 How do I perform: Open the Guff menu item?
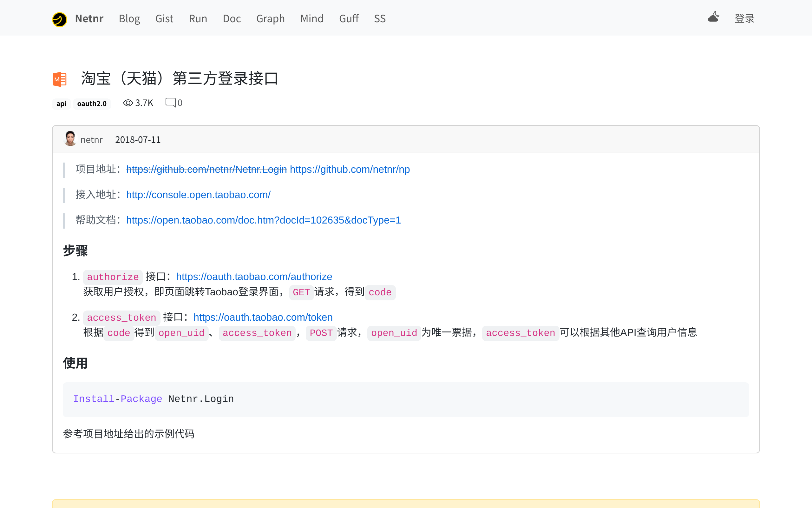(349, 18)
